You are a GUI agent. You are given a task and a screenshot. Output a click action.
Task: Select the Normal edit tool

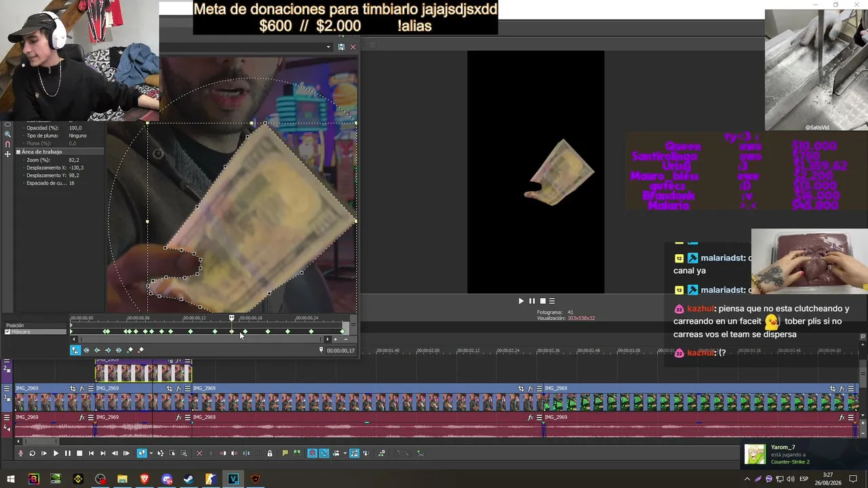coord(142,453)
